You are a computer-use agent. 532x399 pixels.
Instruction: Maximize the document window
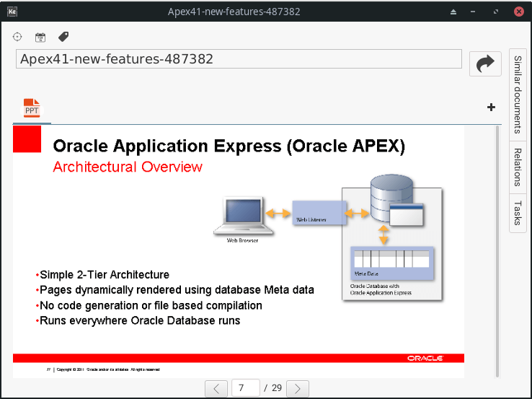pos(496,12)
